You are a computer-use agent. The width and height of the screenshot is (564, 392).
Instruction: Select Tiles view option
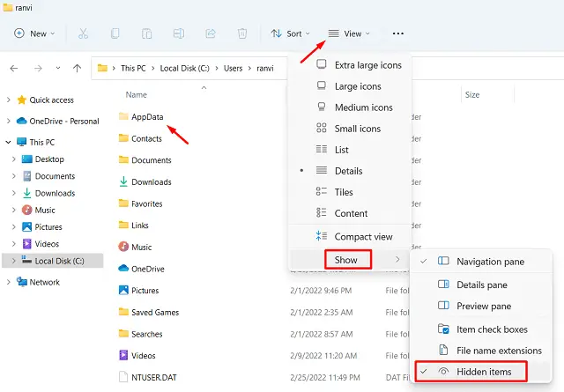350,192
